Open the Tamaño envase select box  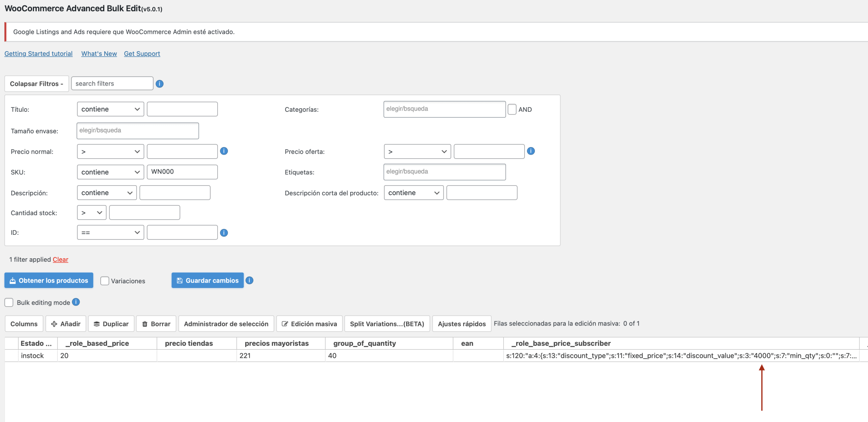click(x=138, y=131)
